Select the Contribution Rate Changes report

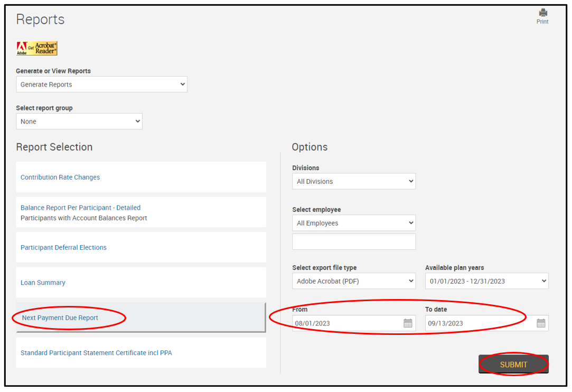coord(60,178)
